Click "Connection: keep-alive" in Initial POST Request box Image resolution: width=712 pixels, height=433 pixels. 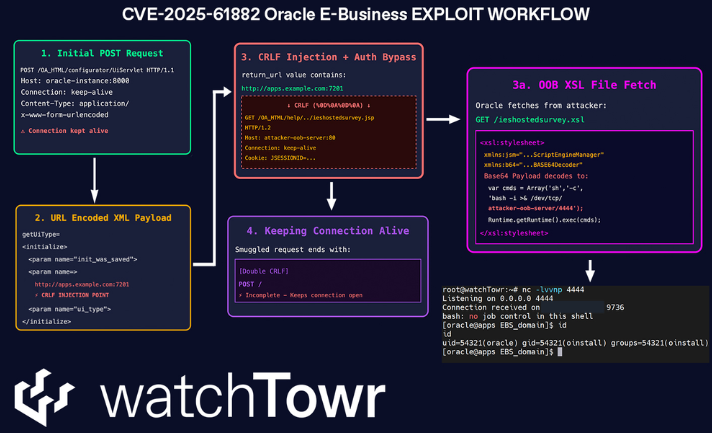tap(66, 92)
